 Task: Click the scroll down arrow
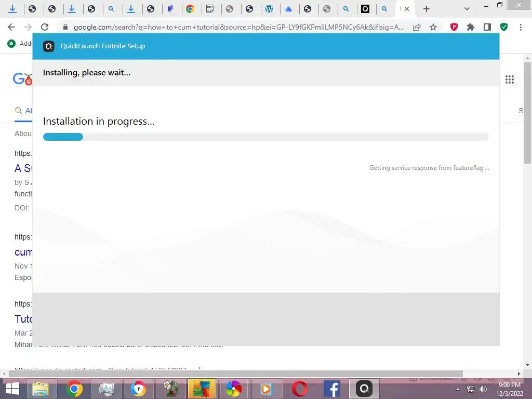(x=527, y=365)
